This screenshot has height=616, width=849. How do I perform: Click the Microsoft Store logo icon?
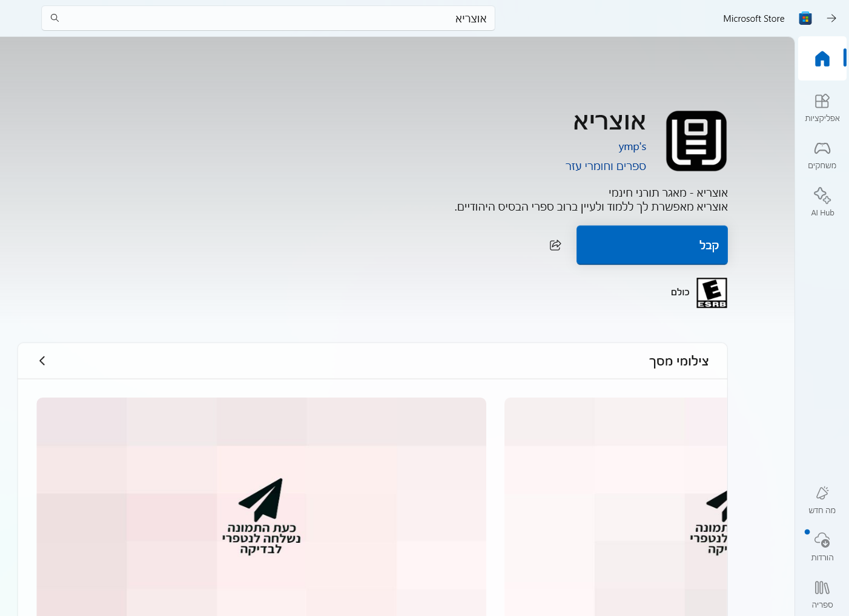coord(805,18)
